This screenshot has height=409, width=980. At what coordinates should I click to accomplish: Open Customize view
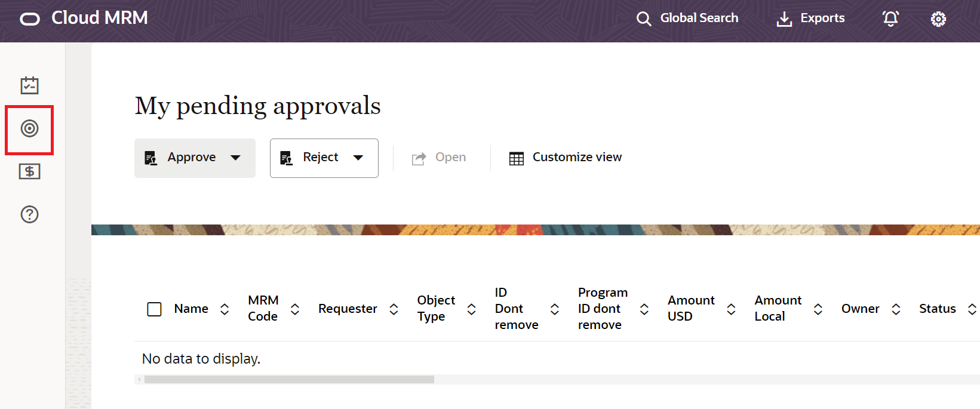point(565,158)
